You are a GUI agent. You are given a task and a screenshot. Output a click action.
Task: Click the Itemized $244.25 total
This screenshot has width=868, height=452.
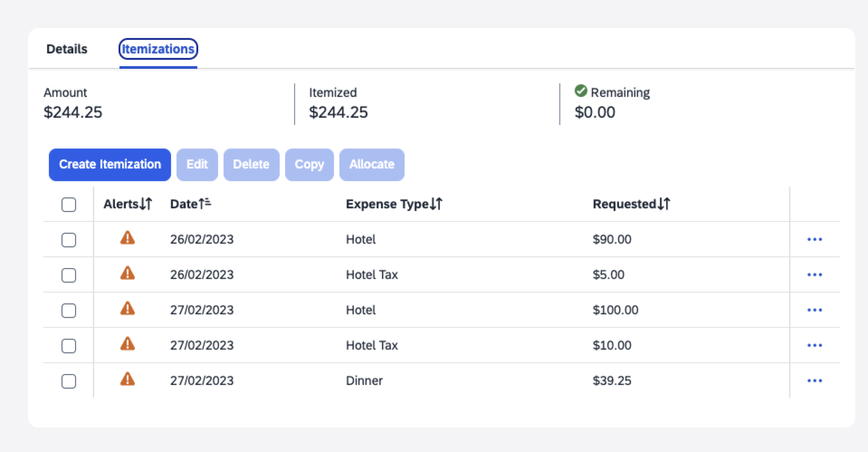click(x=339, y=112)
